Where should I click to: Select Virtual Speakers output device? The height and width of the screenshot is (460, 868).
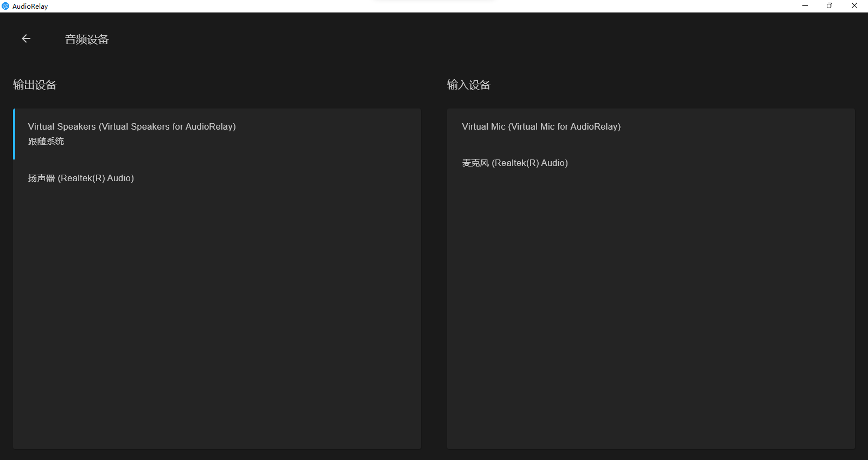point(217,134)
